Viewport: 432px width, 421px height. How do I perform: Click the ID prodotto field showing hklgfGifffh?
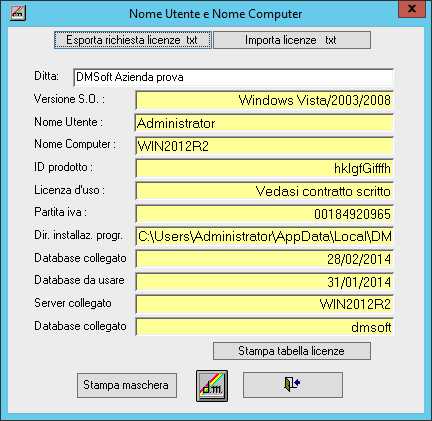(x=264, y=168)
